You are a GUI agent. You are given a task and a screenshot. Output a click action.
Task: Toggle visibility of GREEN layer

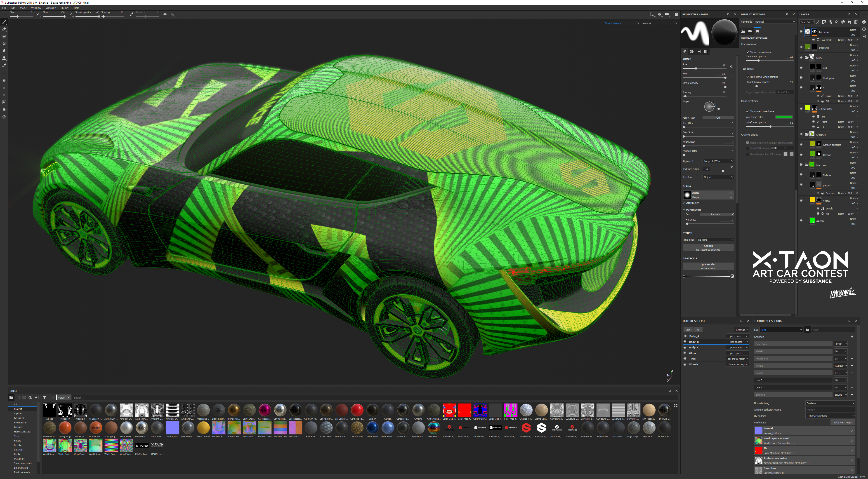click(801, 221)
